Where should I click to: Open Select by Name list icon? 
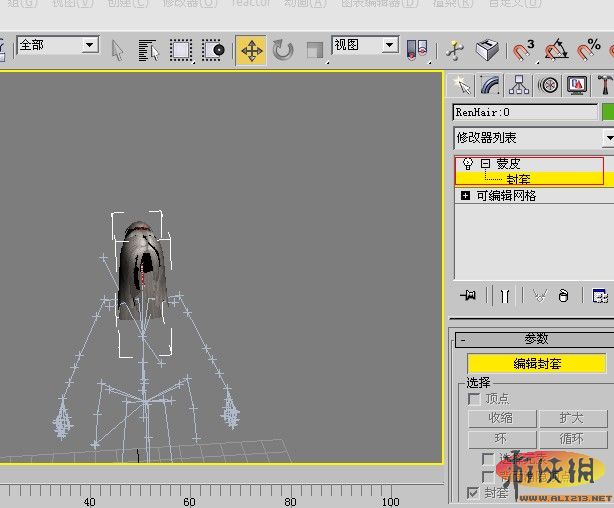tap(149, 50)
